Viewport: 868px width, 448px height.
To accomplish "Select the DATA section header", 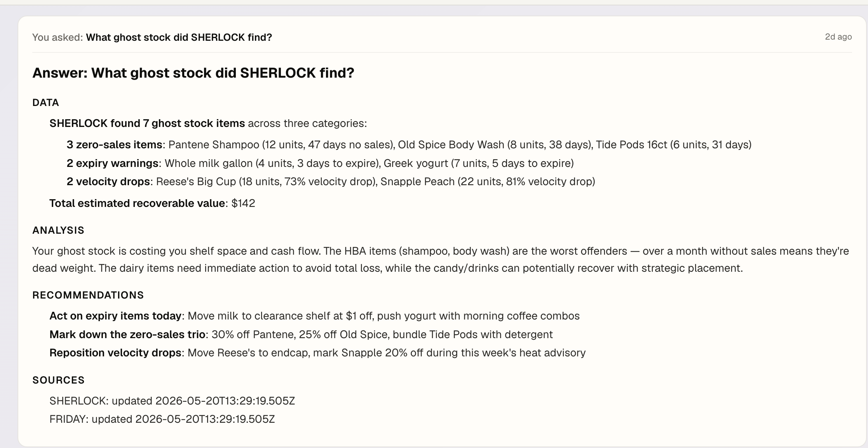I will click(45, 102).
